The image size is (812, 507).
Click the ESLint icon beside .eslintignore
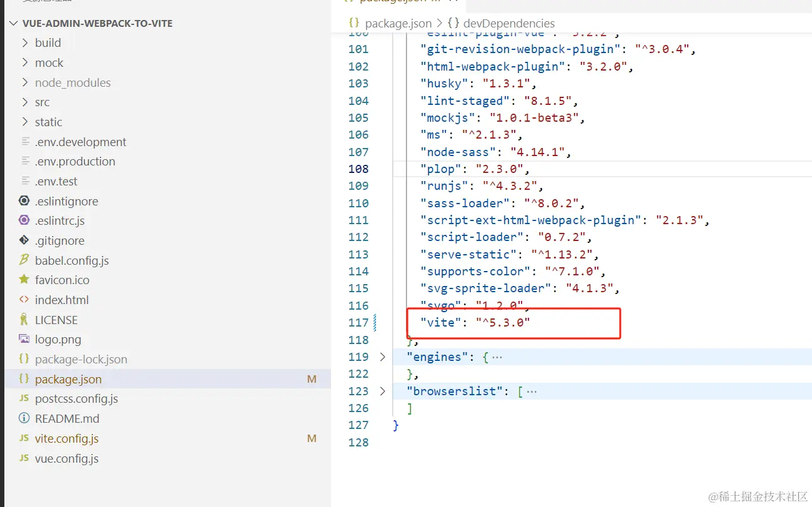click(x=24, y=201)
